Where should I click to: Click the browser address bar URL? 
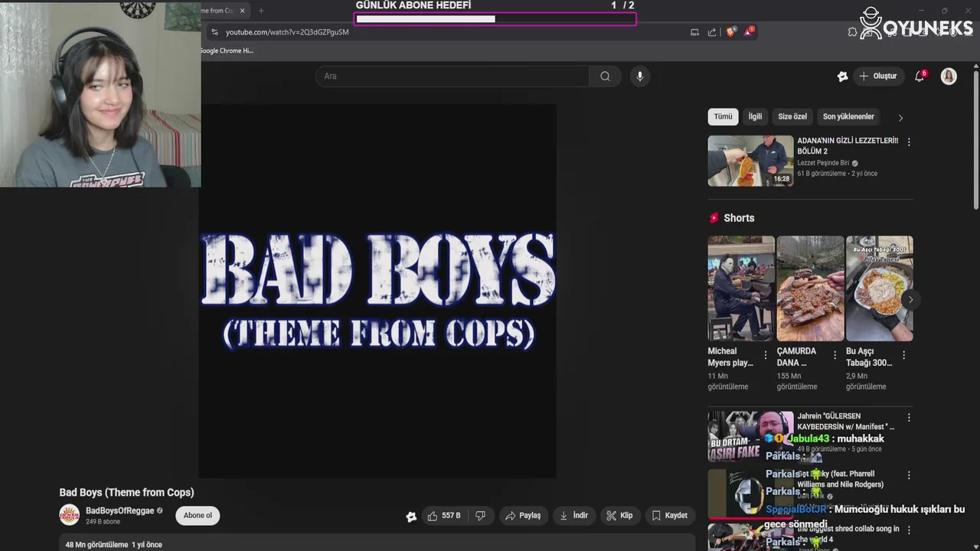pos(287,32)
